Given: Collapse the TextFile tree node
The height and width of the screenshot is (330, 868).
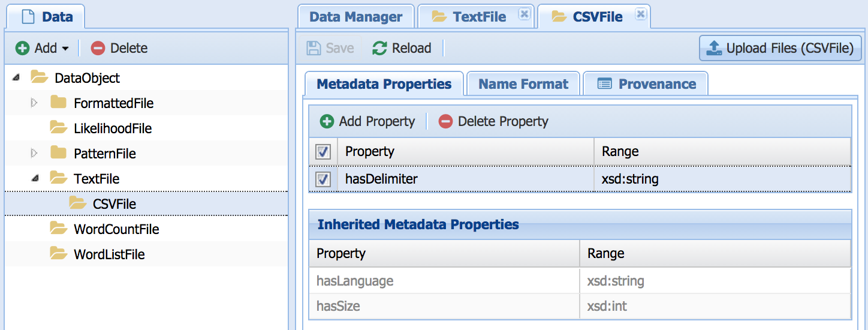Looking at the screenshot, I should (34, 178).
